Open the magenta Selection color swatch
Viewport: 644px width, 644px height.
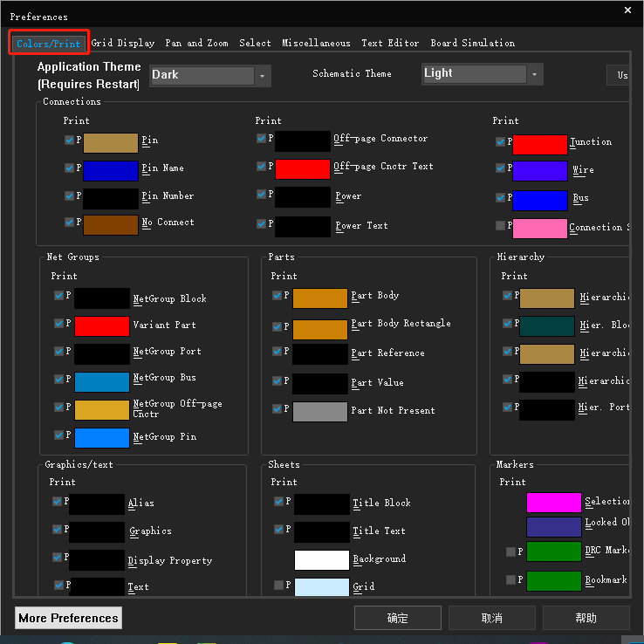click(553, 503)
